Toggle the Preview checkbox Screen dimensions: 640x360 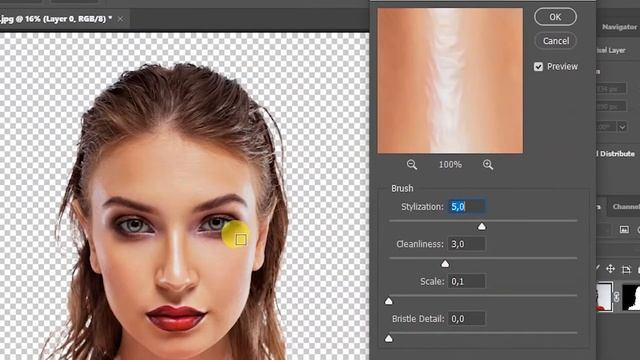538,67
